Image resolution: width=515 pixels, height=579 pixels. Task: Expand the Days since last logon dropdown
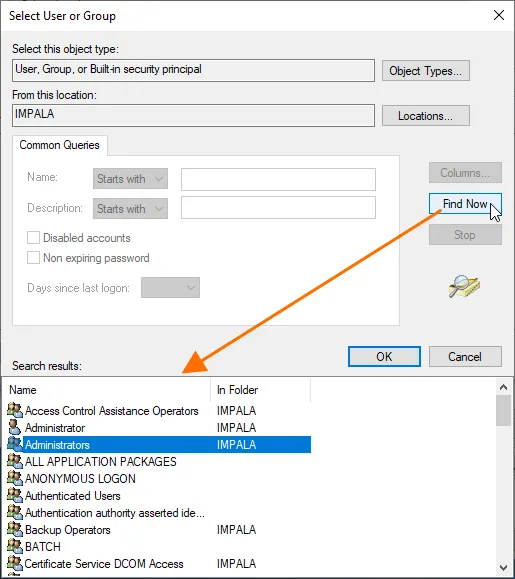(x=171, y=288)
